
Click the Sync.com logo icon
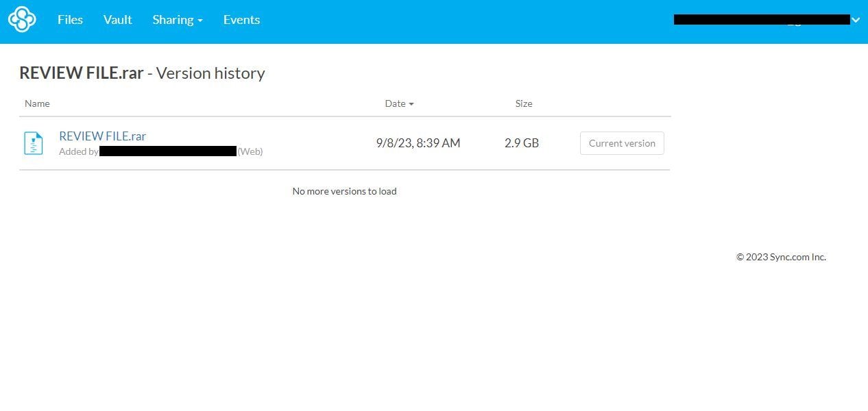pyautogui.click(x=22, y=20)
